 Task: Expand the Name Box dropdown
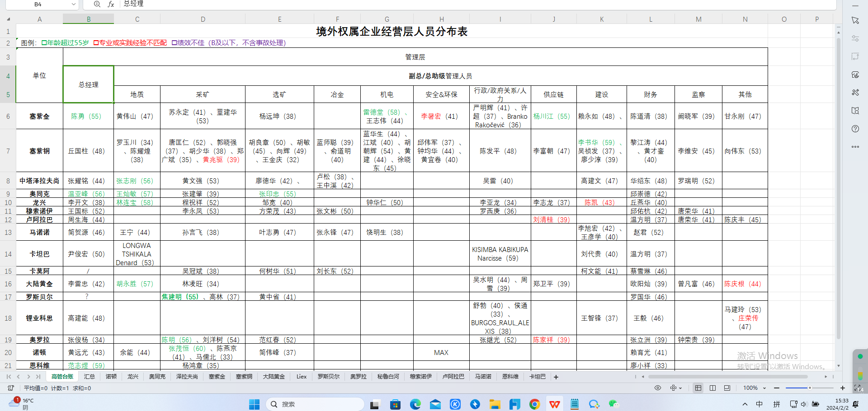[x=74, y=4]
